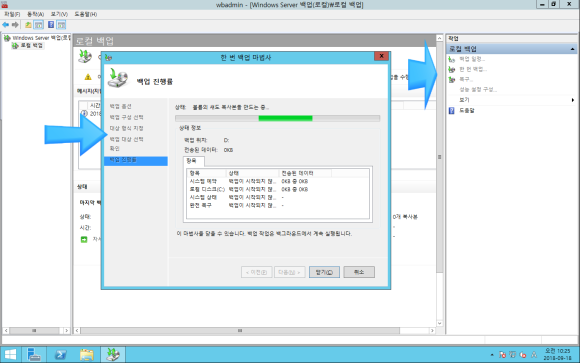Open 도움말 help item in actions pane

pyautogui.click(x=467, y=110)
